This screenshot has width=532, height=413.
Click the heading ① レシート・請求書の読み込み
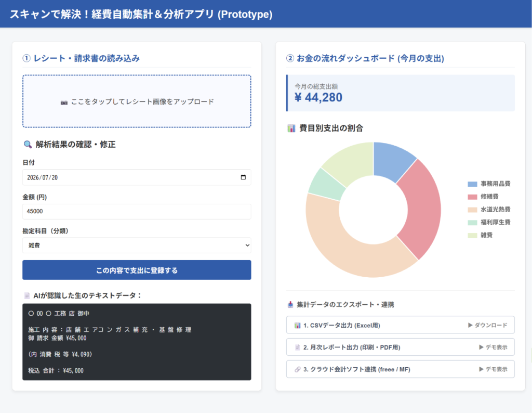81,58
